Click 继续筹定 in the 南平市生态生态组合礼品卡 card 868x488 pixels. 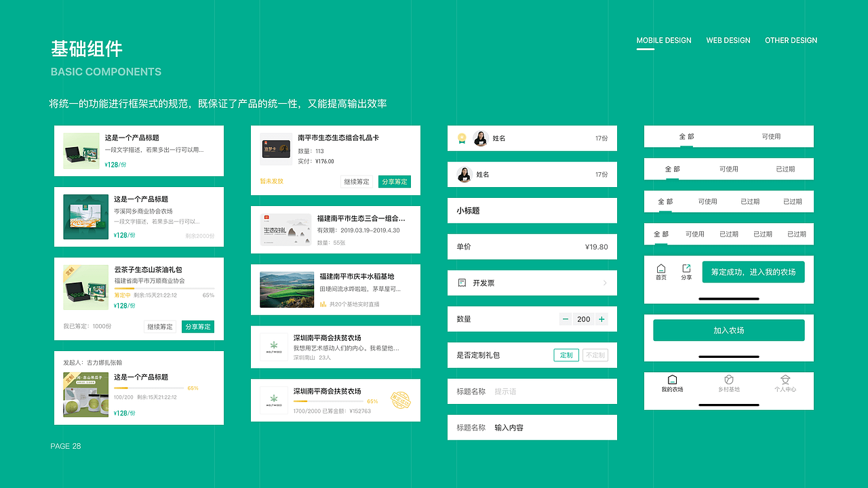(357, 182)
